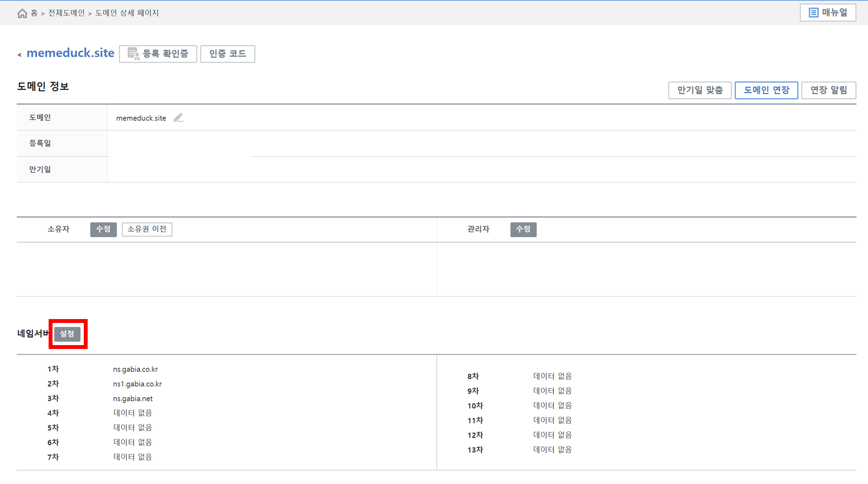Click the 만기일 맞춤 button
Image resolution: width=868 pixels, height=484 pixels.
pyautogui.click(x=700, y=90)
